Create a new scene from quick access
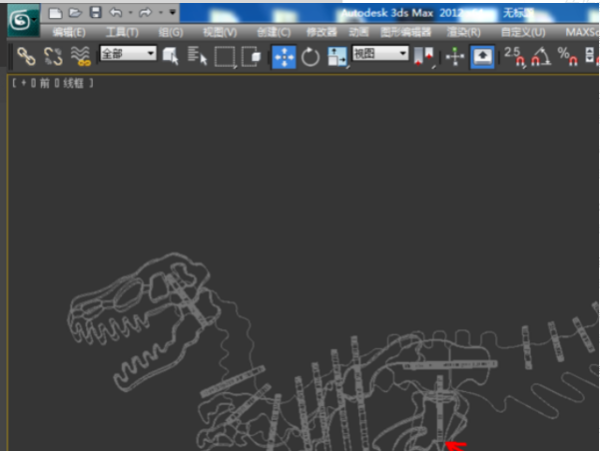 pos(55,13)
